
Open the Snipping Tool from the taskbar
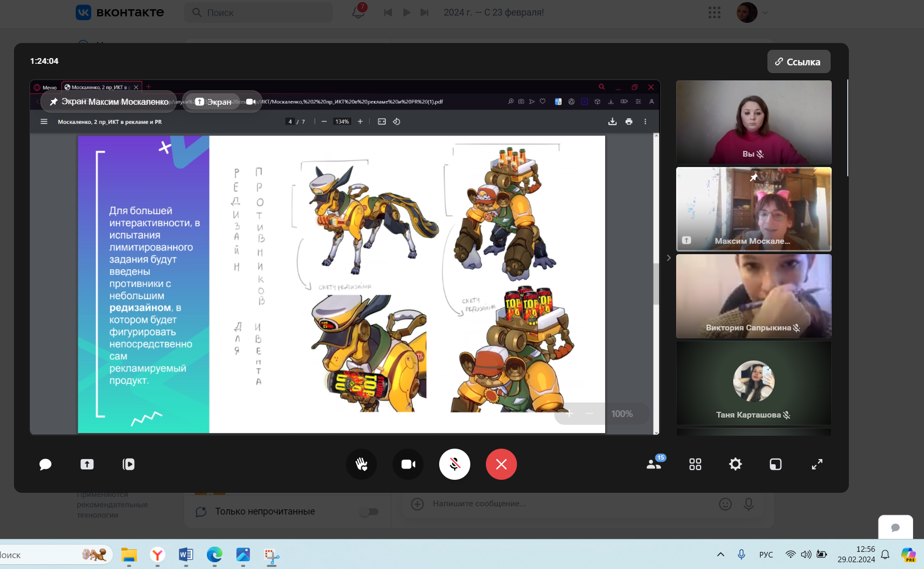click(x=272, y=556)
